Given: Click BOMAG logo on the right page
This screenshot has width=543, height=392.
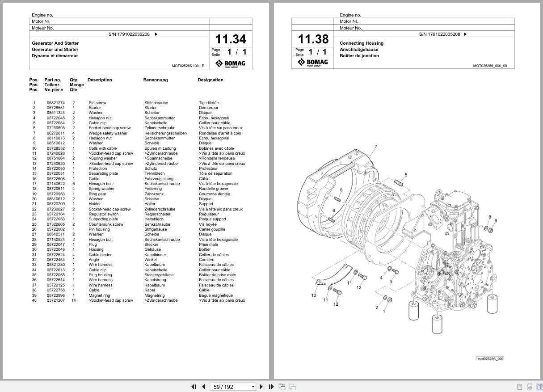Looking at the screenshot, I should (x=313, y=63).
